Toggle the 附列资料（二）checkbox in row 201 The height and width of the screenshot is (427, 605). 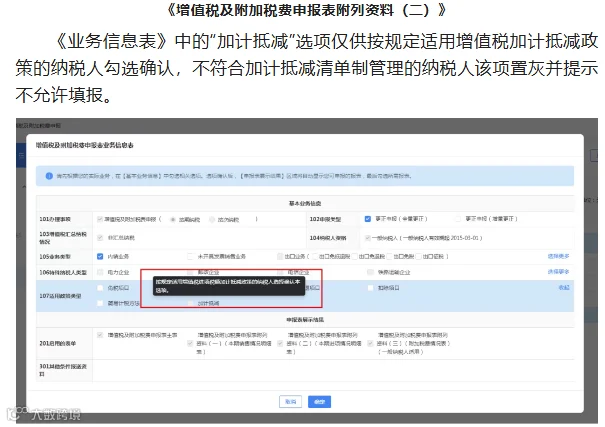tap(280, 343)
